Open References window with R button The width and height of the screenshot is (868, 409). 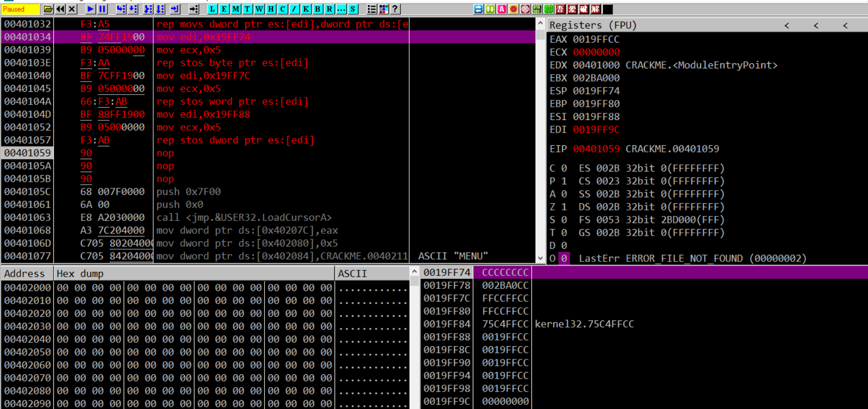tap(329, 9)
